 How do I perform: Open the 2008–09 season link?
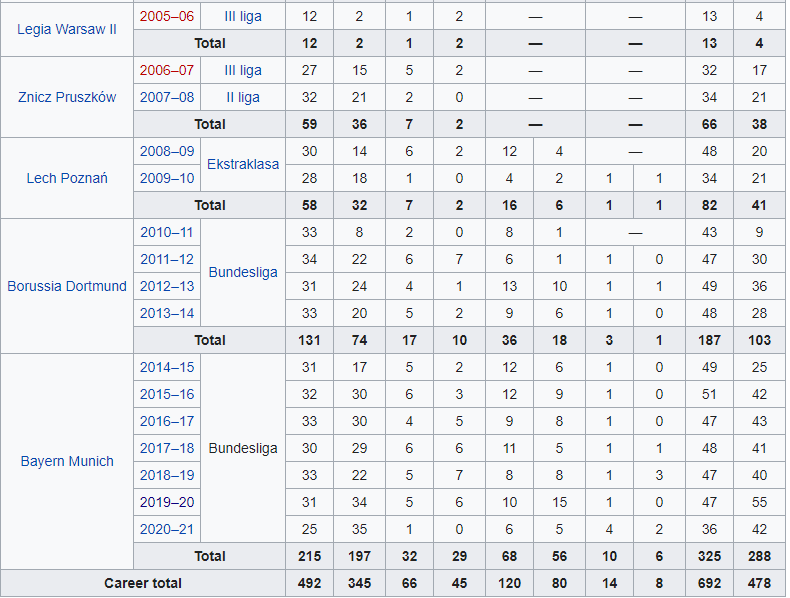[167, 151]
